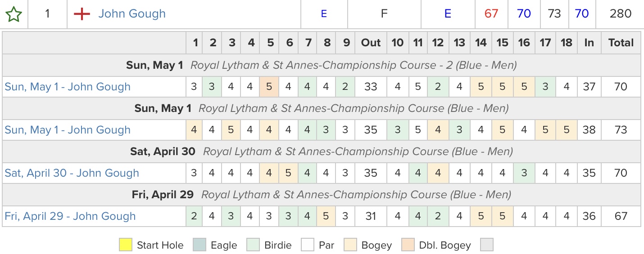Click the yellow Start Hole legend swatch
Viewport: 644px width, 254px height.
coord(126,245)
